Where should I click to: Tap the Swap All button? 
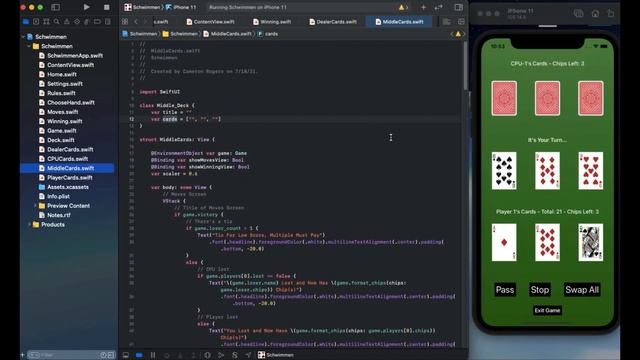click(x=582, y=290)
